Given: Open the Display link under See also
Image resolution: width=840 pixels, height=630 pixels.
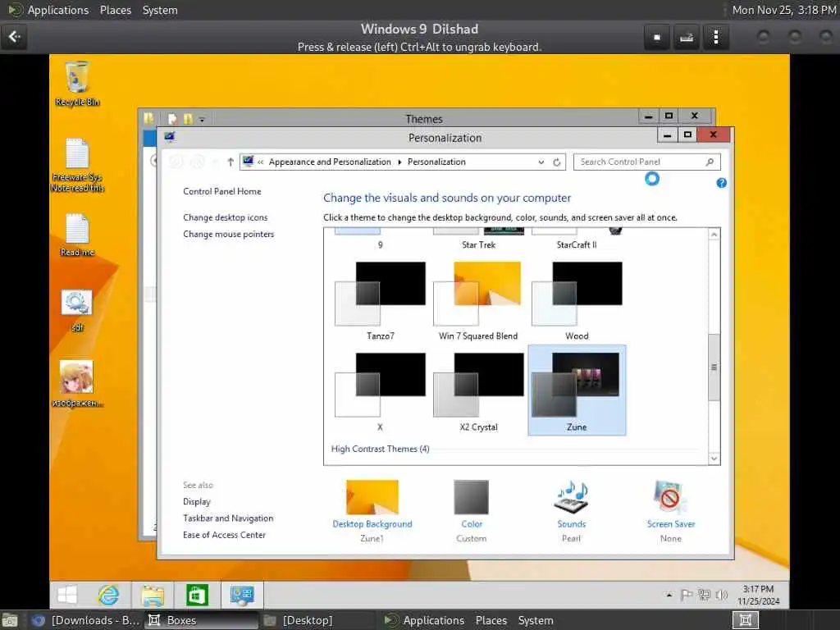Looking at the screenshot, I should point(197,501).
